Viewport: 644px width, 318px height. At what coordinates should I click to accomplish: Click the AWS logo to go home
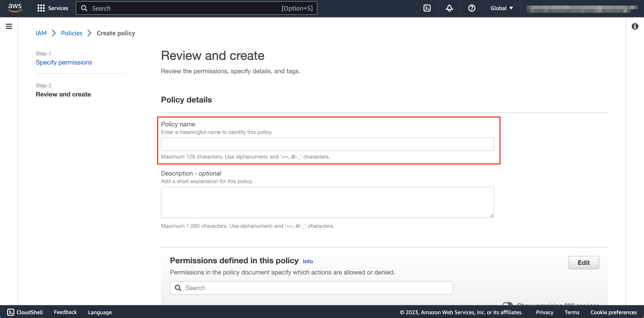click(15, 8)
